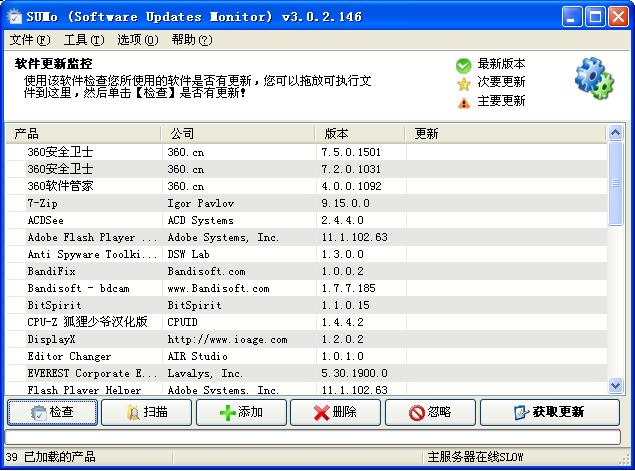The height and width of the screenshot is (471, 635).
Task: Click the 检查 check button
Action: (x=52, y=412)
